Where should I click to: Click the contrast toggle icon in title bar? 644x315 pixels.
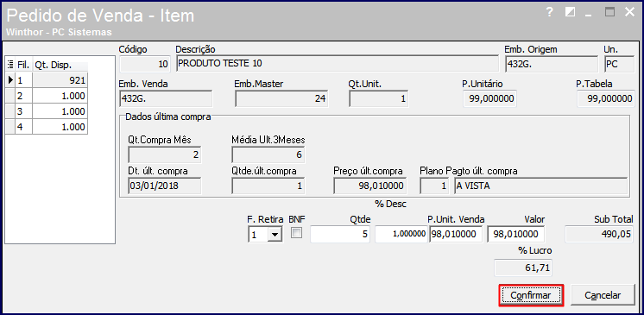click(570, 12)
